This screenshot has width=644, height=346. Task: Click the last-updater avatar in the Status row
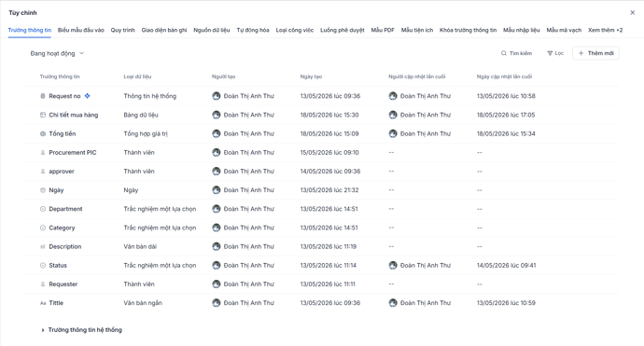(x=393, y=266)
